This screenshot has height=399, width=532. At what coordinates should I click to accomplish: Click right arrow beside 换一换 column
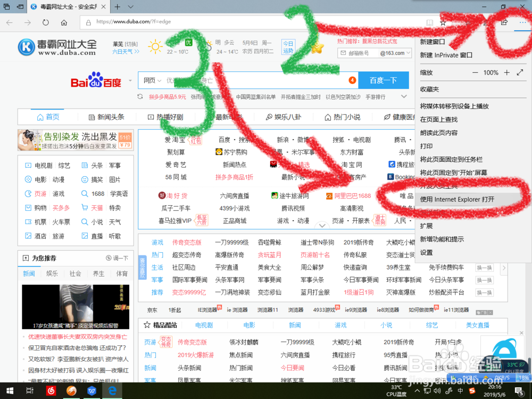pyautogui.click(x=504, y=268)
